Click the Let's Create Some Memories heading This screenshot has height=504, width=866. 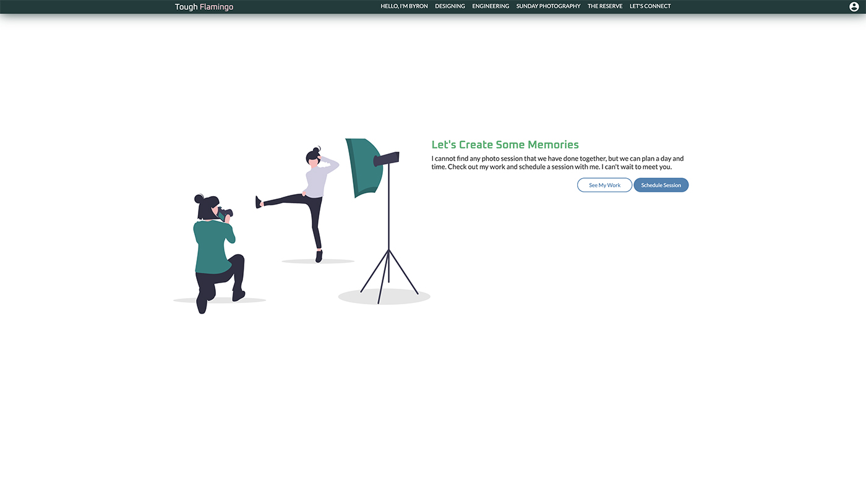coord(505,145)
